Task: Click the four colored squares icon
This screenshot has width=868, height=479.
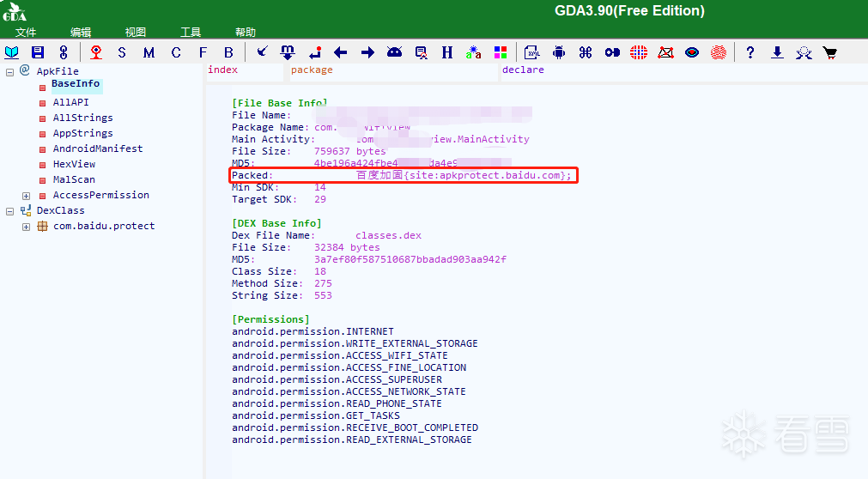Action: pos(501,52)
